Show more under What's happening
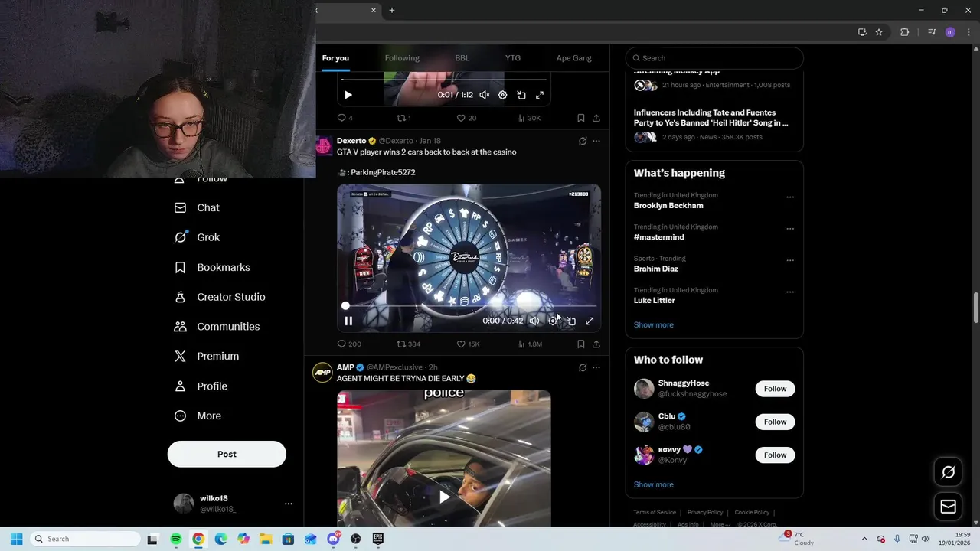 tap(654, 325)
